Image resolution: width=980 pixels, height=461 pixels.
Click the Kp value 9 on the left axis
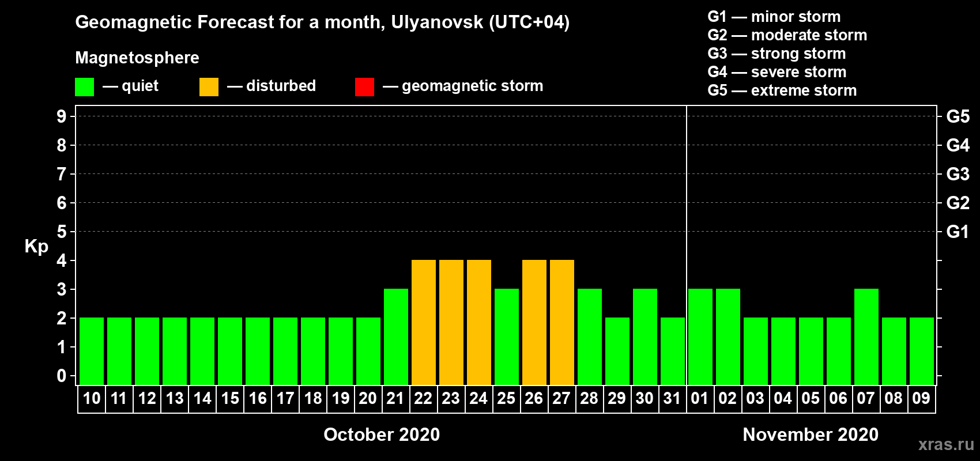(x=62, y=116)
